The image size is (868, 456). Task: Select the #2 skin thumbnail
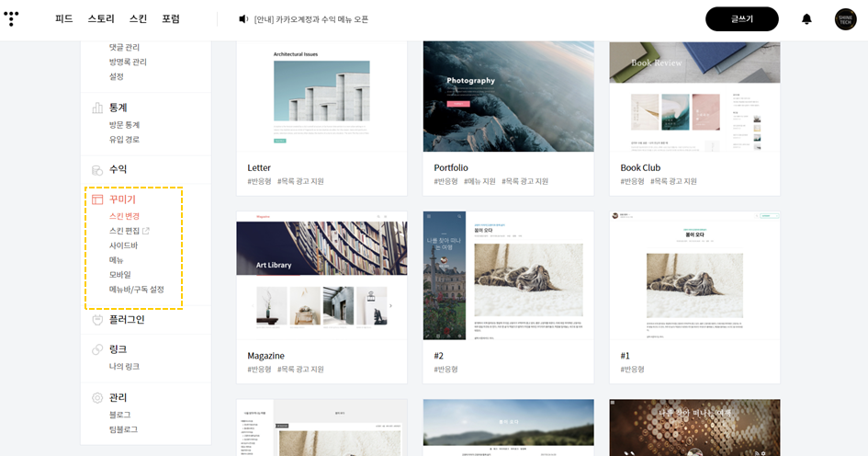click(508, 276)
